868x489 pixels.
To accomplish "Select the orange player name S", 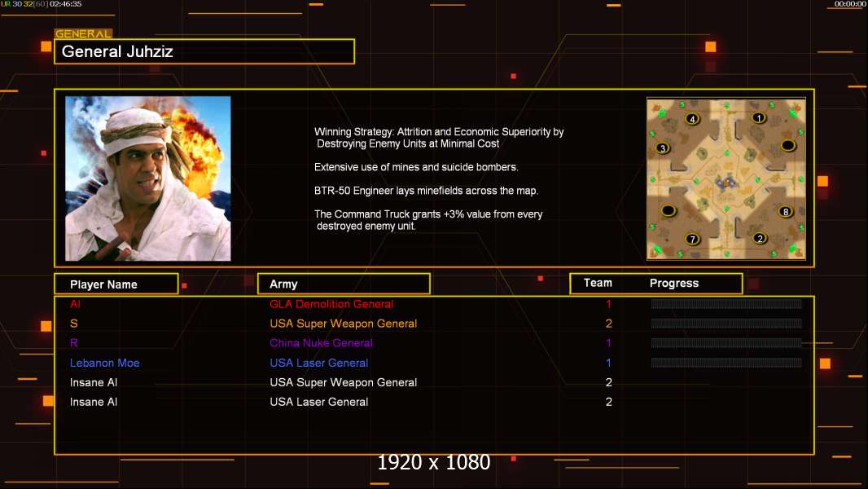I will click(x=73, y=324).
